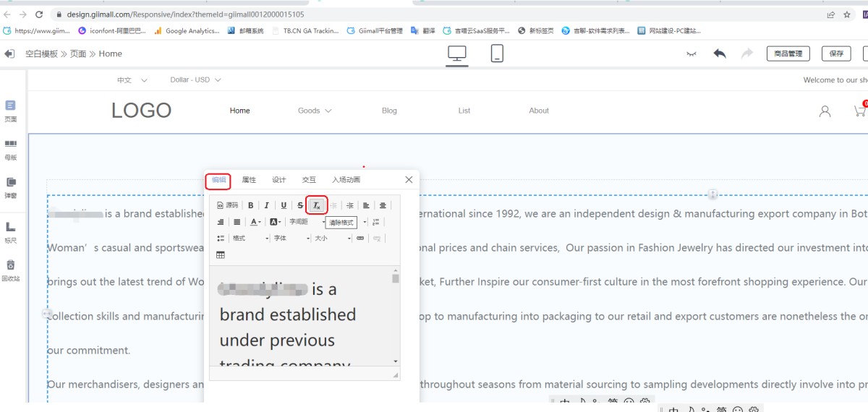Open the 入场动画 tab

click(346, 180)
